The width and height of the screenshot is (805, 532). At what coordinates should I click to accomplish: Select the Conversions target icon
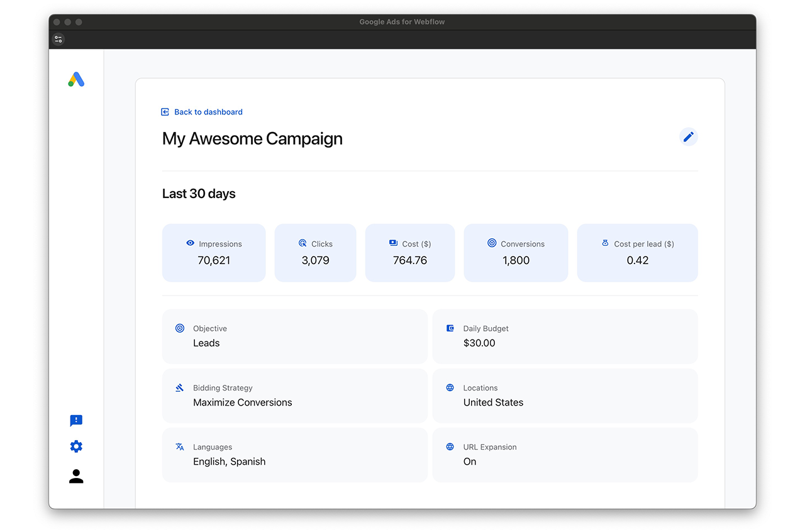[491, 243]
